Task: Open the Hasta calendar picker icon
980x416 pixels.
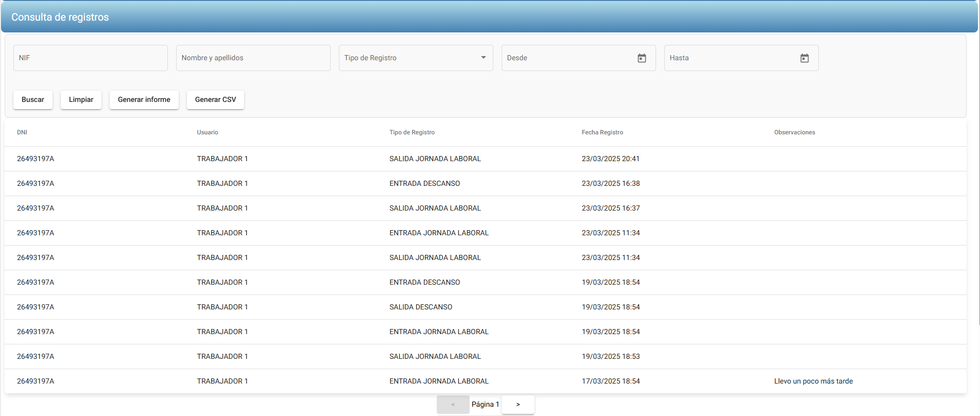Action: (x=804, y=58)
